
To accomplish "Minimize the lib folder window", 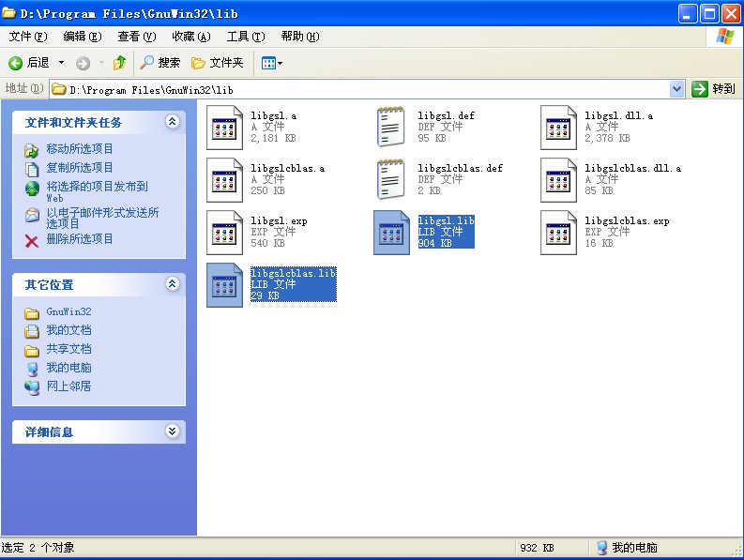I will click(687, 13).
